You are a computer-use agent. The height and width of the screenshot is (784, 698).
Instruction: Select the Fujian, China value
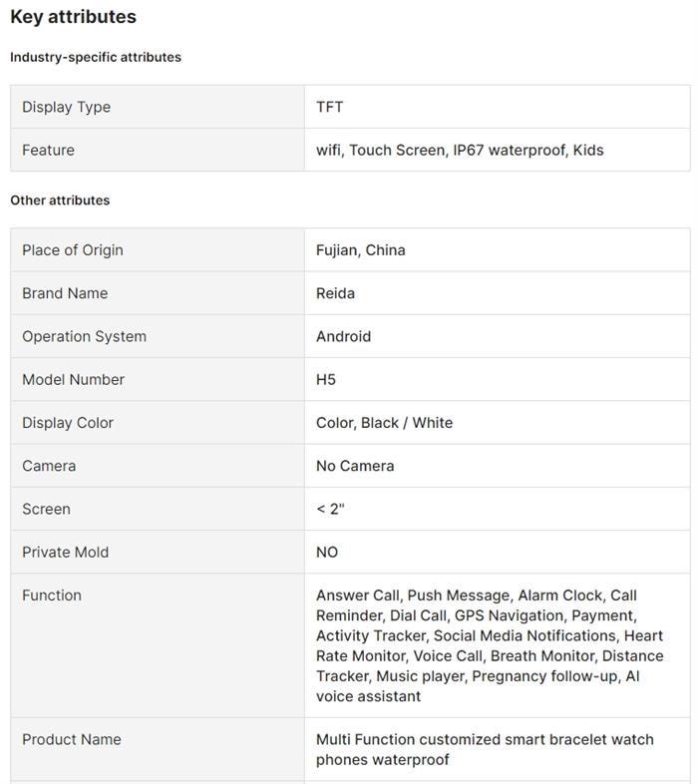361,249
